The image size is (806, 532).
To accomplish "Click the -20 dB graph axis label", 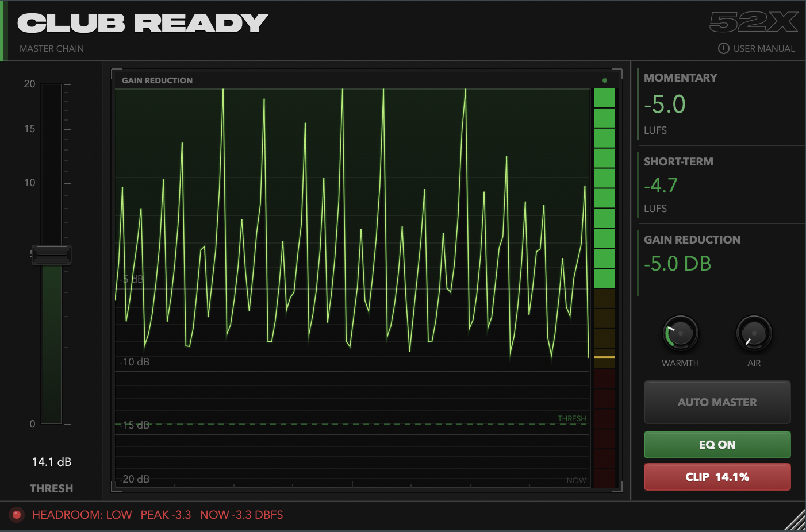I will pyautogui.click(x=135, y=479).
